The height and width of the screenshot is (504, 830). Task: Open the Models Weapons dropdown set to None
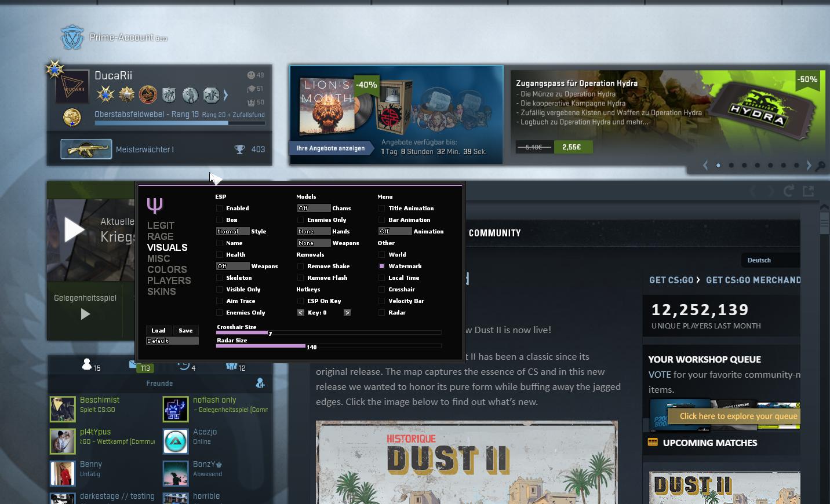coord(314,243)
